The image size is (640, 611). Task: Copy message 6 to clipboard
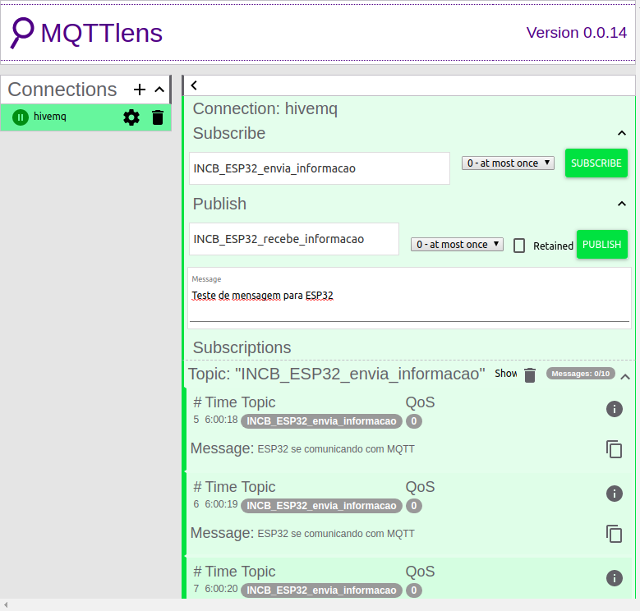click(614, 534)
